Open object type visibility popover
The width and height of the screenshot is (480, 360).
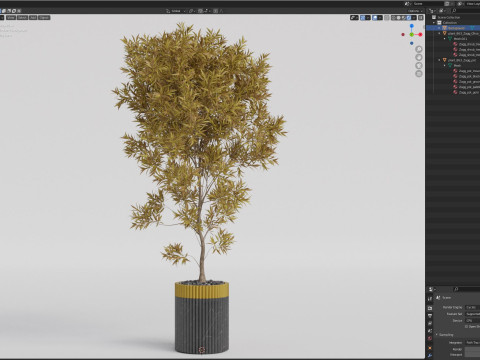(x=354, y=18)
